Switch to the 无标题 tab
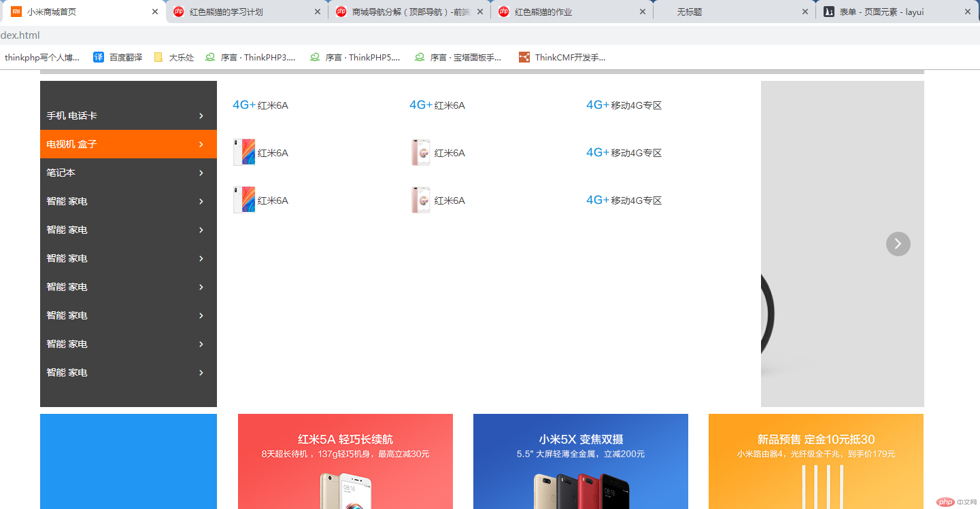Viewport: 980px width, 509px height. [734, 12]
